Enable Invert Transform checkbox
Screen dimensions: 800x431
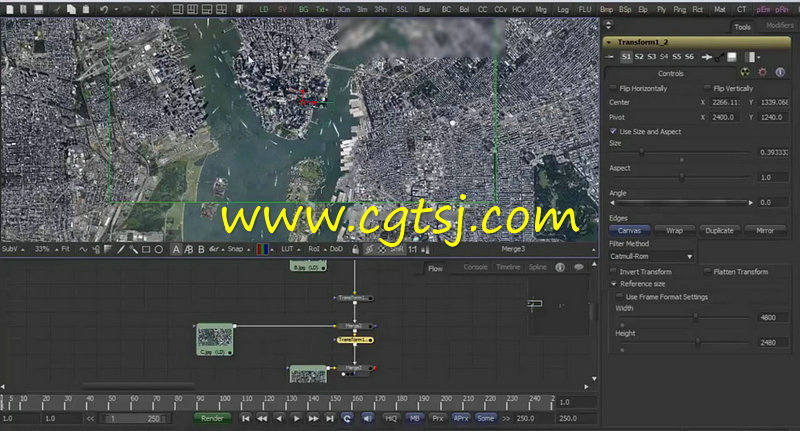pyautogui.click(x=613, y=272)
